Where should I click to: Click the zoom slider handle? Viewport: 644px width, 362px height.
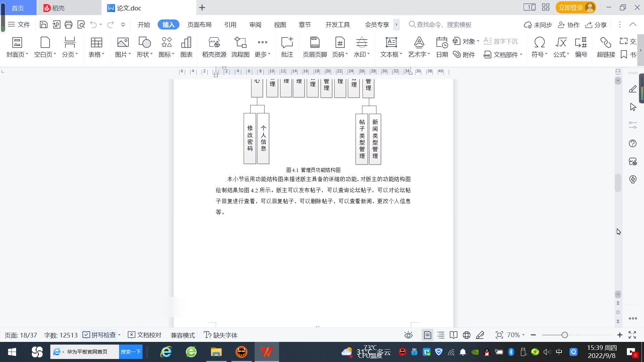click(565, 335)
